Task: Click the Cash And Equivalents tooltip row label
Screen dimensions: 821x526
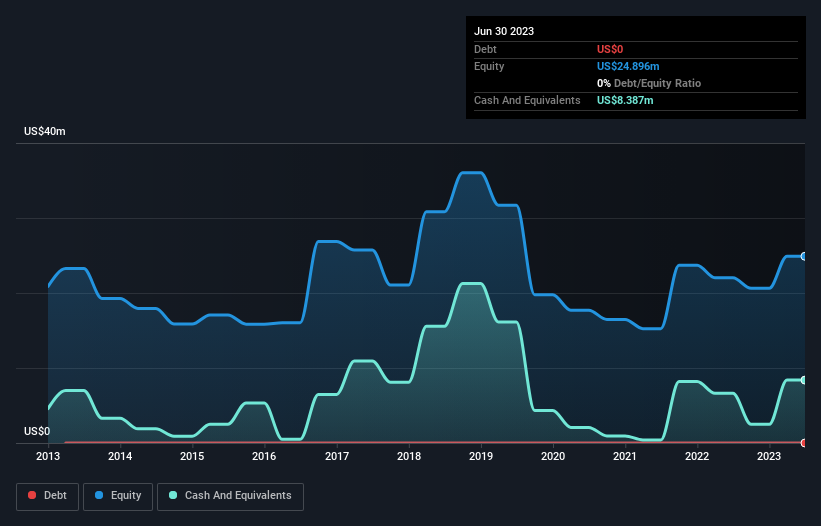Action: [x=527, y=100]
